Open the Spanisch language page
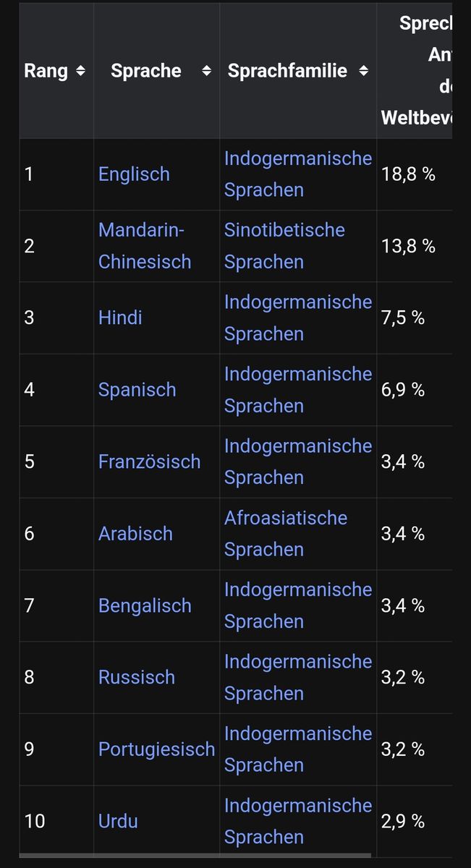 click(x=137, y=390)
